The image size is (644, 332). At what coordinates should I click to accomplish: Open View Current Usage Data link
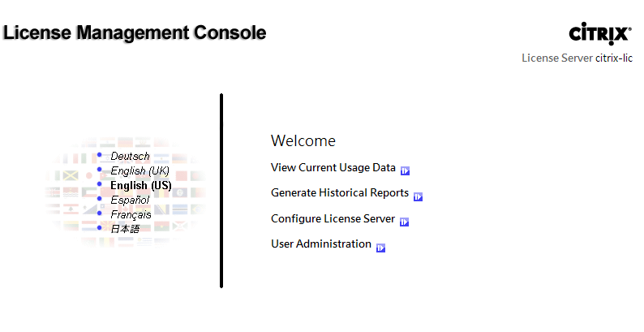(x=333, y=168)
